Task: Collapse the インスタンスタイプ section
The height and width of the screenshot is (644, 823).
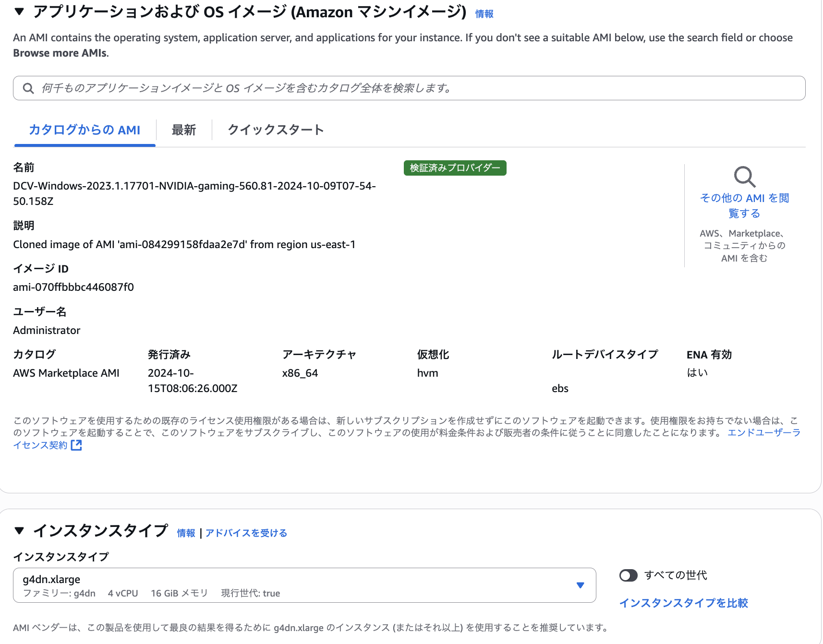Action: [x=19, y=530]
